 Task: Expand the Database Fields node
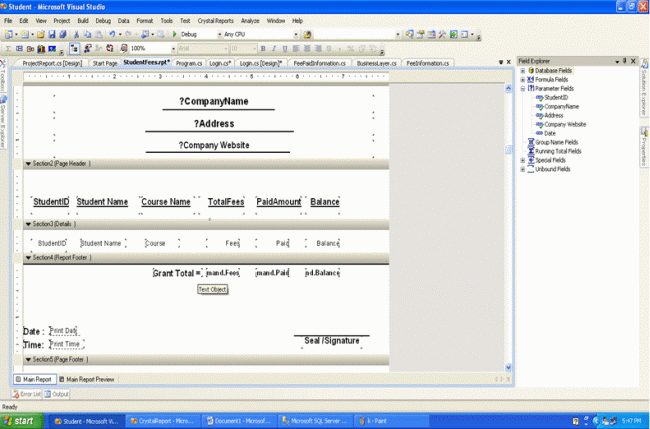coord(523,71)
